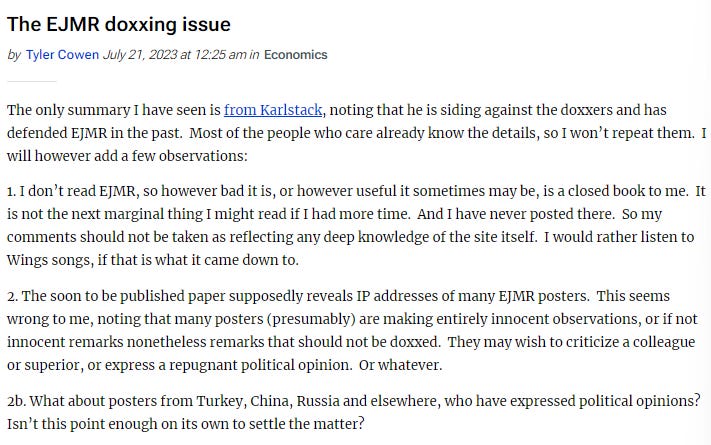Viewport: 711px width, 445px height.
Task: Click paragraph 2b about Turkey, China, Russia
Action: click(x=354, y=412)
